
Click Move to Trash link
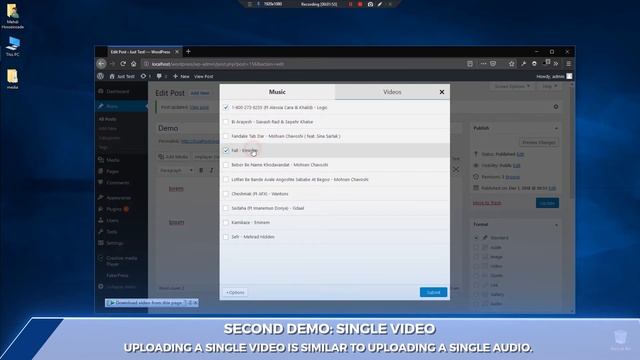[x=487, y=203]
